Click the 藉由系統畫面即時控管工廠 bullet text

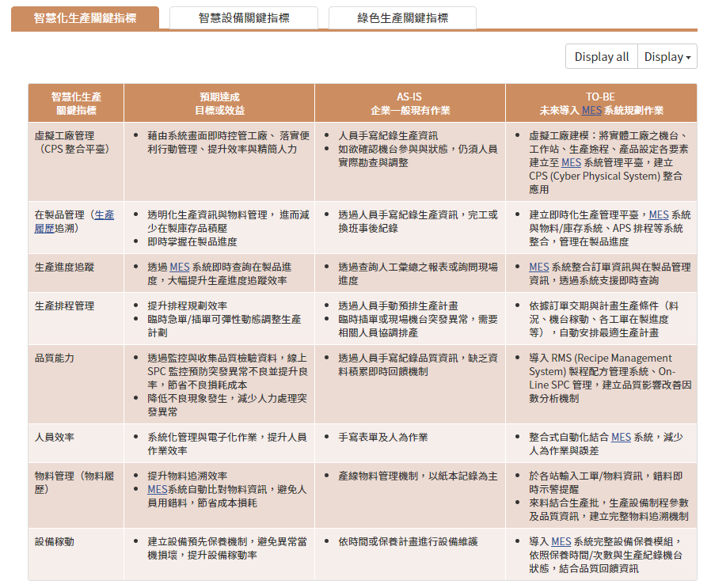pyautogui.click(x=229, y=142)
